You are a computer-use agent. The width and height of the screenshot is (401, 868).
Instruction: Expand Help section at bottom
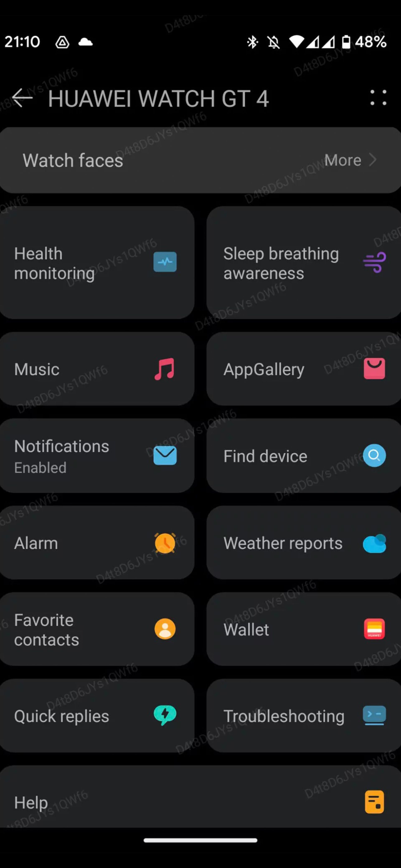pos(200,802)
